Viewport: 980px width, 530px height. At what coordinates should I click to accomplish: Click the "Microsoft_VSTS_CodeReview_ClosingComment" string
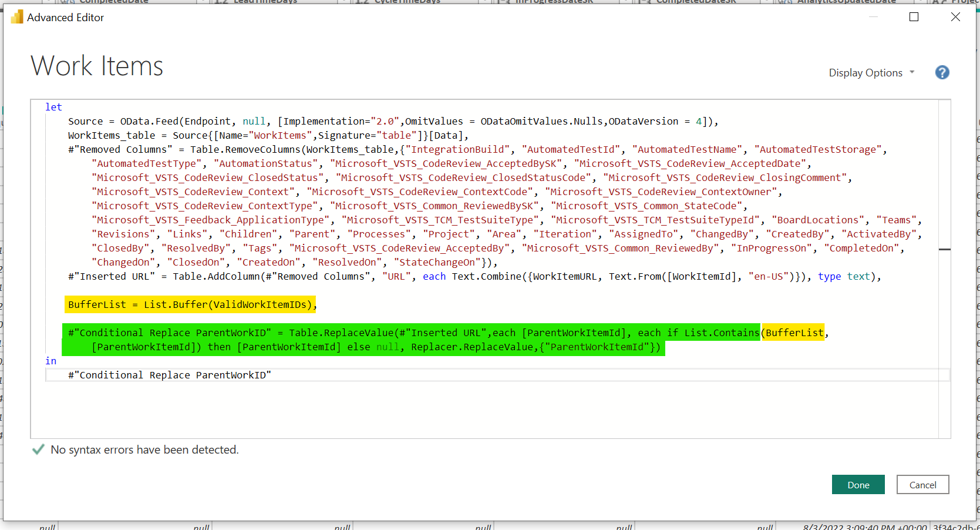[725, 177]
